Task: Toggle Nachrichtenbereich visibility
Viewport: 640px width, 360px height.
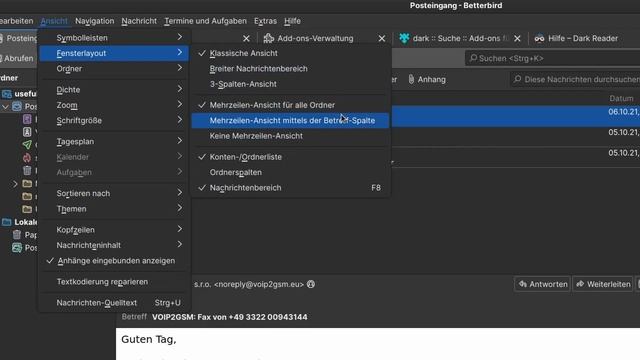Action: [x=290, y=188]
